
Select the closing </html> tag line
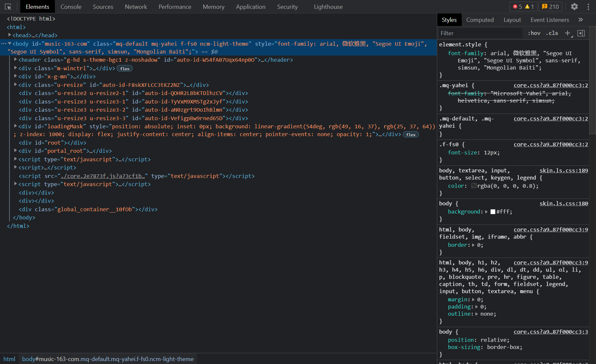click(18, 226)
